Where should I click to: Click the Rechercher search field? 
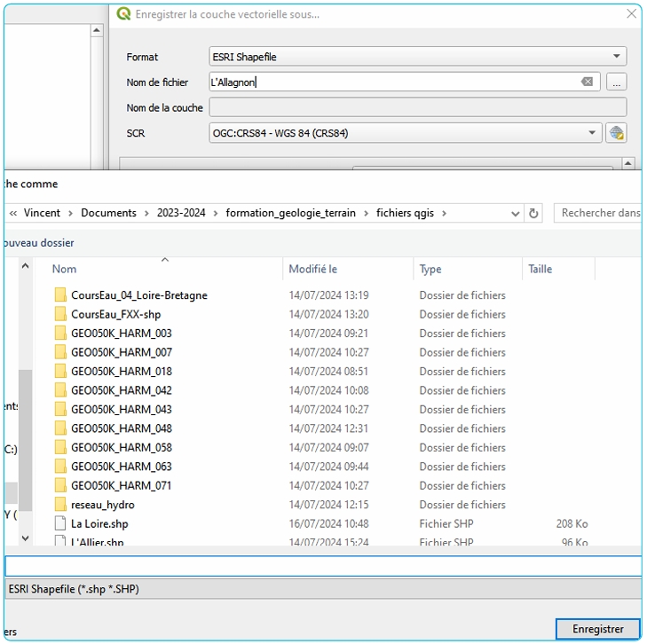pyautogui.click(x=599, y=213)
